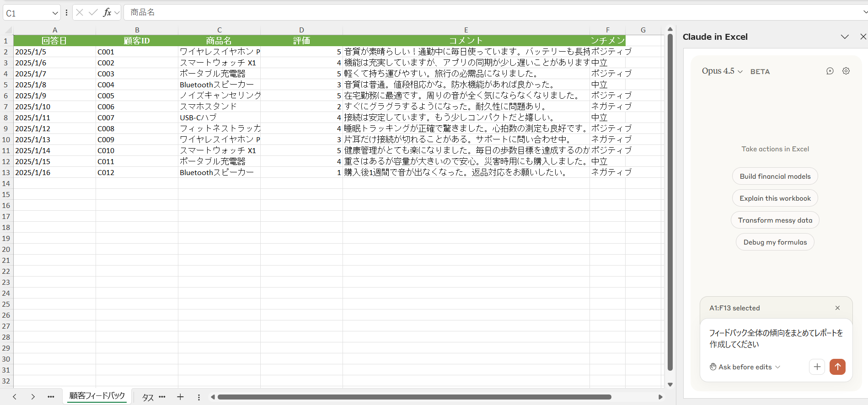Screen dimensions: 868x405
Task: Expand the Opus 4.5 model selector
Action: (722, 71)
